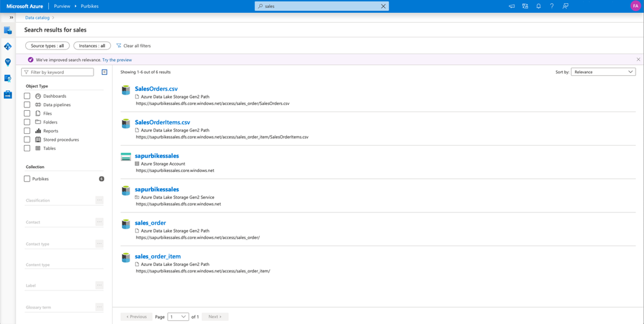
Task: Go to the Previous results page
Action: click(137, 317)
